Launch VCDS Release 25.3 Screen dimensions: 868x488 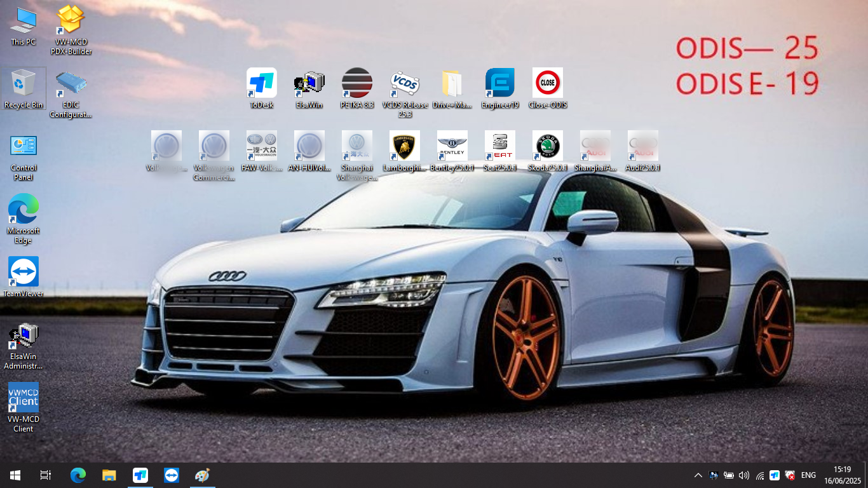point(404,86)
